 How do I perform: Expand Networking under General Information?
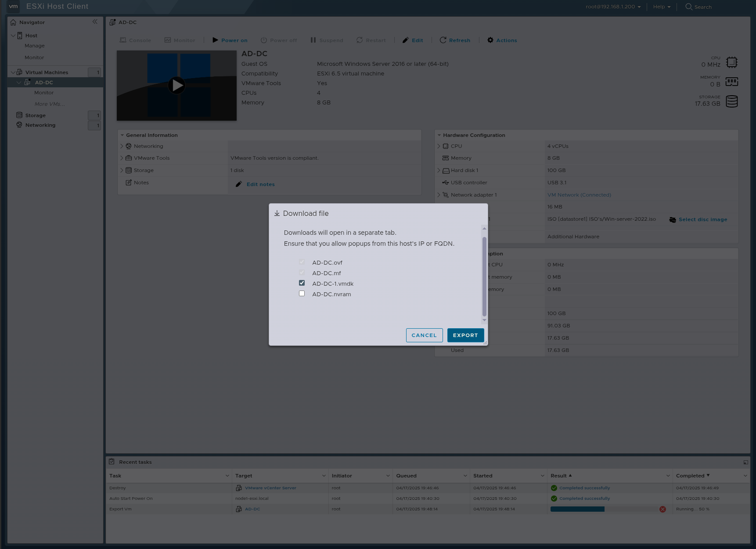pos(122,146)
